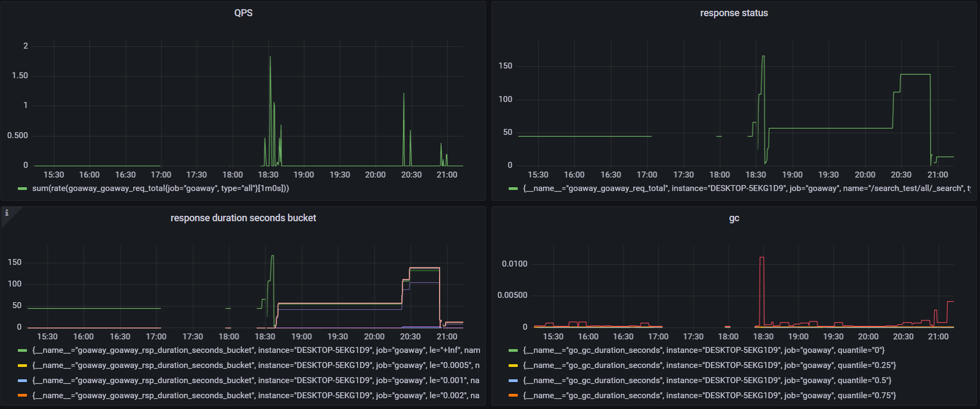Open the response duration seconds bucket title menu
Screen dimensions: 980x409
(243, 218)
